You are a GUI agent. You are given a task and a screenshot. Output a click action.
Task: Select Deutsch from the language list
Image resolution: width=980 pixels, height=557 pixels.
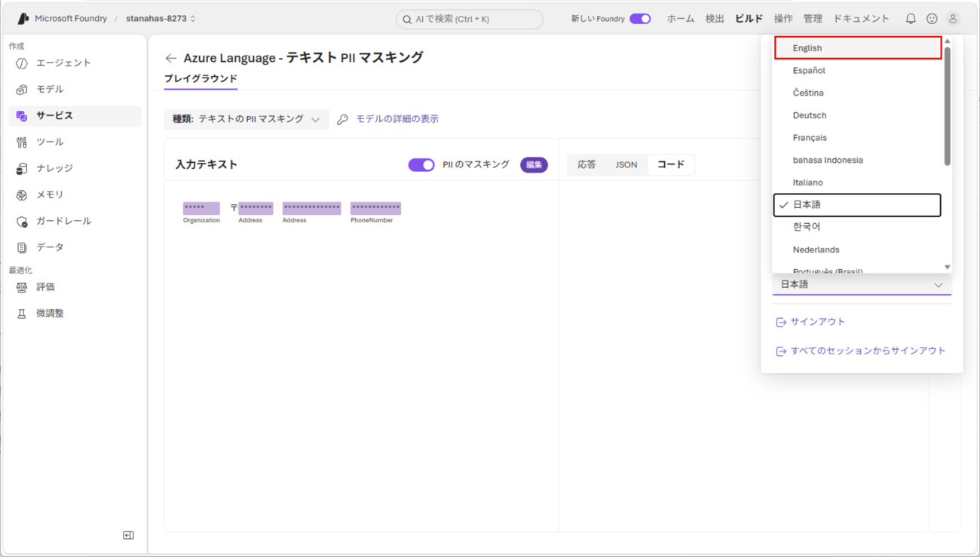pos(858,115)
